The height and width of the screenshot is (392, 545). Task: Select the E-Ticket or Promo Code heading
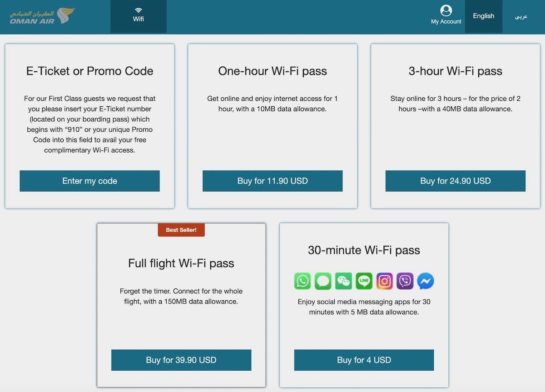(x=89, y=71)
